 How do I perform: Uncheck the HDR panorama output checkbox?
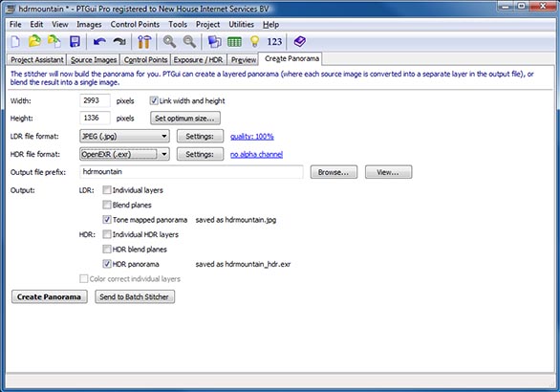107,264
